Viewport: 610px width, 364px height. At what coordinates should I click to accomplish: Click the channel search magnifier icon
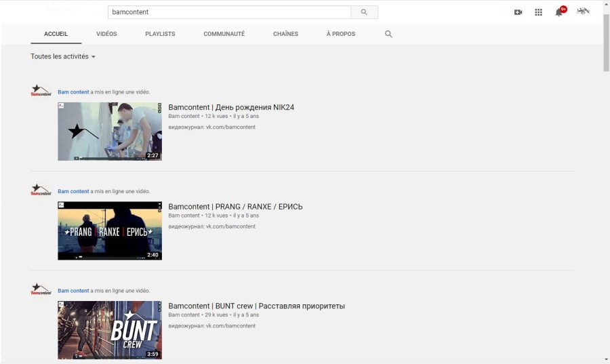(388, 34)
